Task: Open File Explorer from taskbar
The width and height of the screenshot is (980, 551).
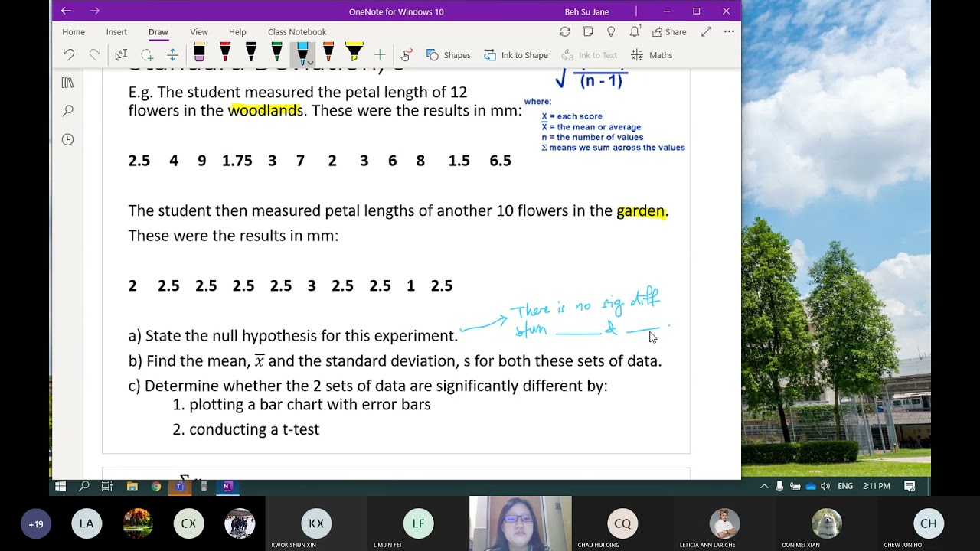Action: point(132,486)
